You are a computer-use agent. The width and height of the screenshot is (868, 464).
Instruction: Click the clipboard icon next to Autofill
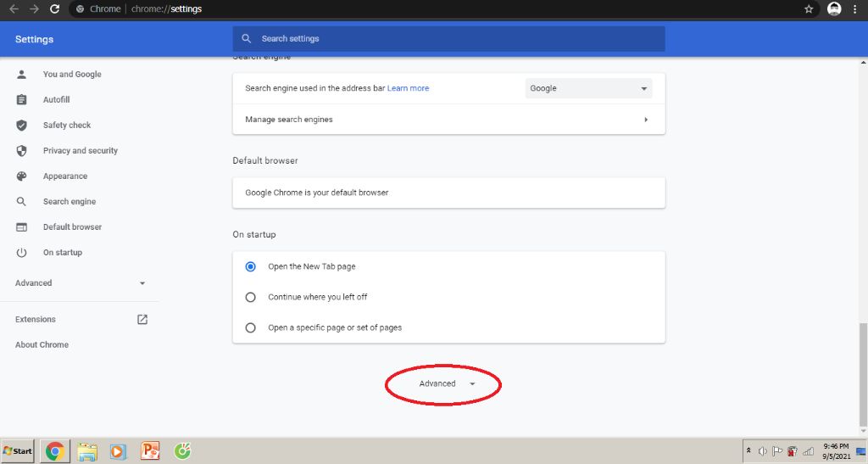click(21, 99)
